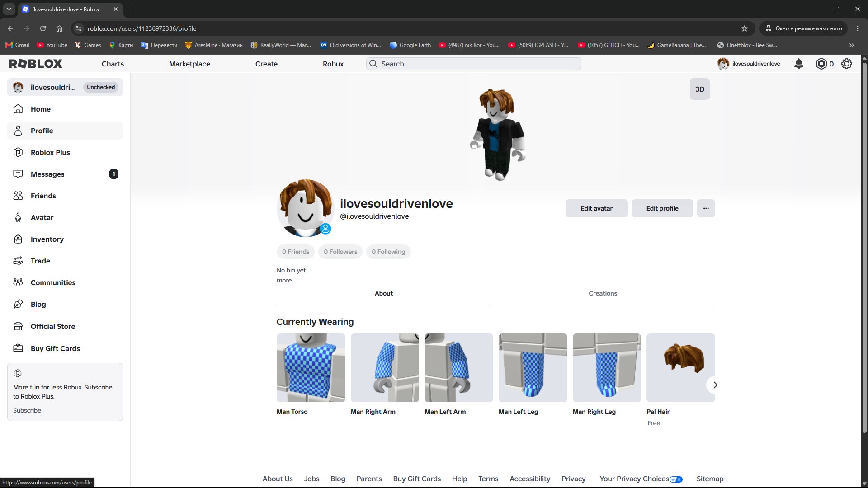Image resolution: width=868 pixels, height=488 pixels.
Task: Open Marketplace in the top navigation
Action: click(x=189, y=64)
